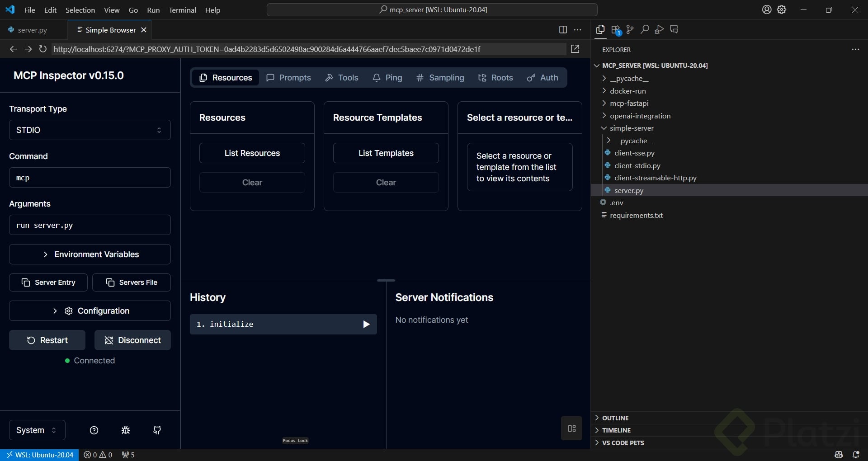
Task: Click the browser reload icon
Action: (42, 49)
